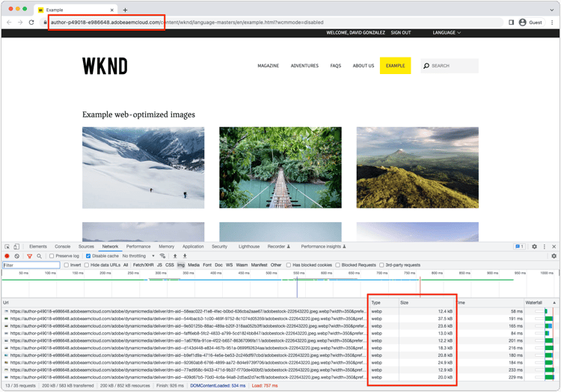Click the WKND logo
The width and height of the screenshot is (561, 392).
(105, 66)
